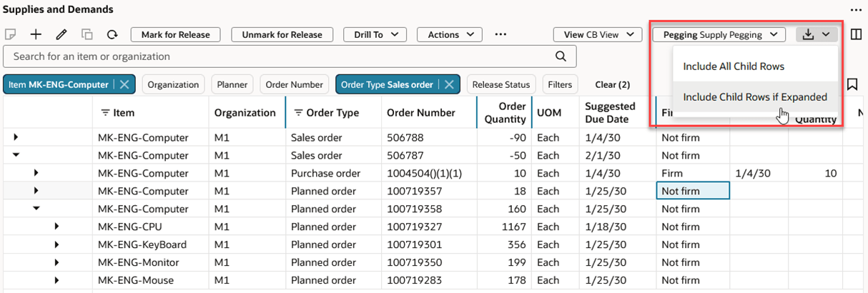This screenshot has width=868, height=293.
Task: Click the pencil edit icon
Action: coord(61,34)
